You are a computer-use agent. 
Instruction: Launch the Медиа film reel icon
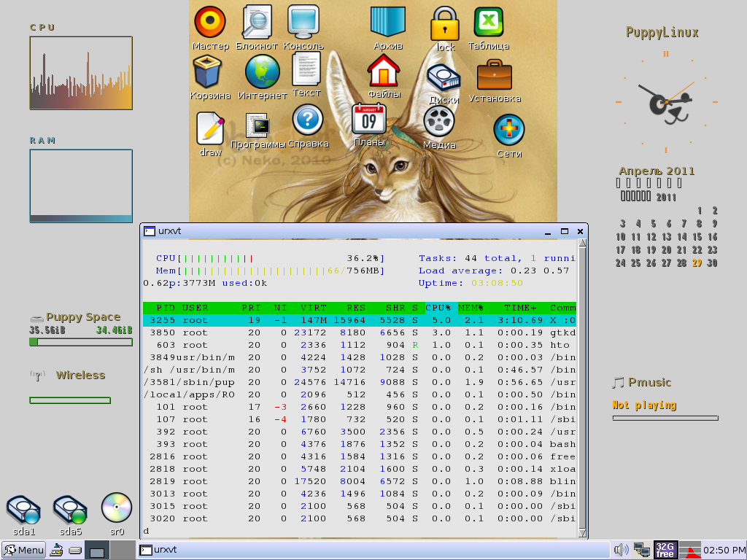point(438,122)
